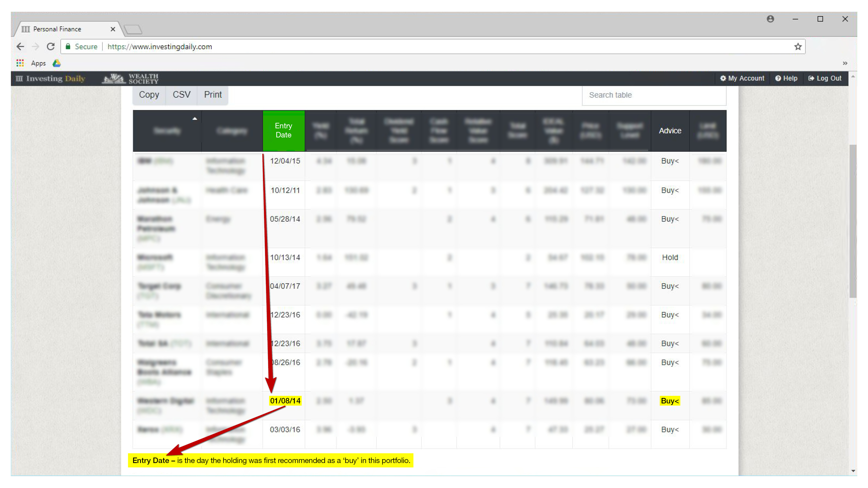The image size is (868, 488).
Task: Click the green Secure padlock
Action: (x=68, y=47)
